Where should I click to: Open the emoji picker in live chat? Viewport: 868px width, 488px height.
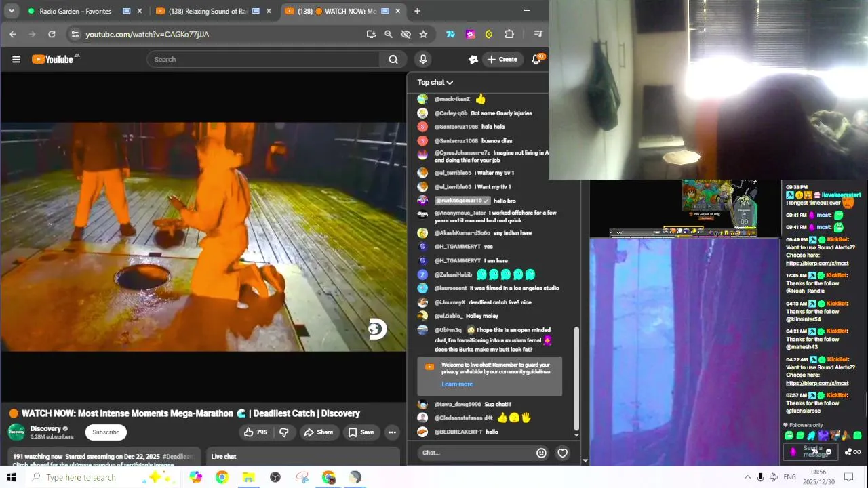[541, 453]
